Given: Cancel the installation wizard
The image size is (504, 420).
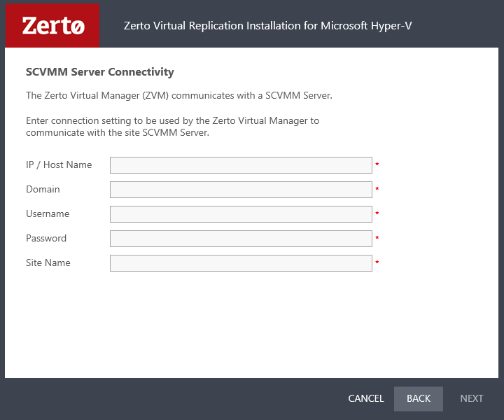Looking at the screenshot, I should (366, 398).
